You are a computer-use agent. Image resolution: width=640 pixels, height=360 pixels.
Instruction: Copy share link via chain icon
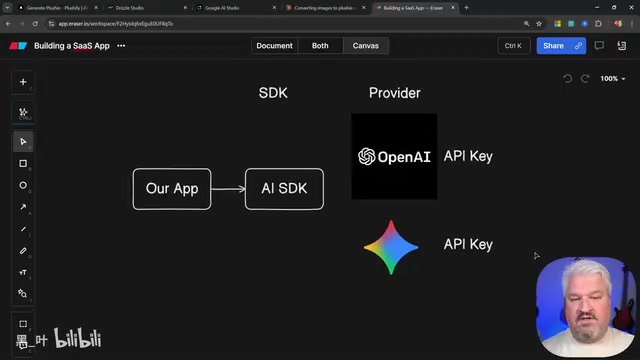(578, 46)
